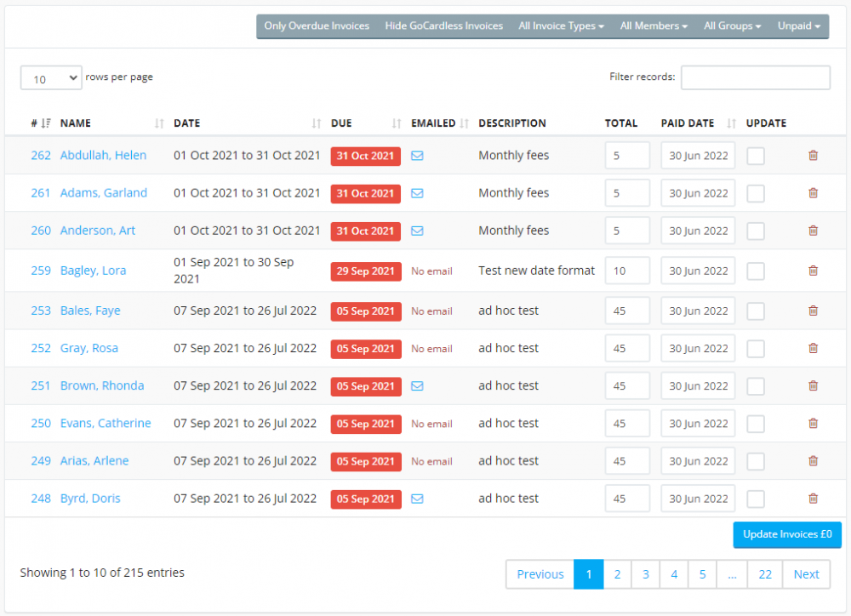Delete invoice 262 using trash icon
Image resolution: width=851 pixels, height=616 pixels.
pos(813,156)
